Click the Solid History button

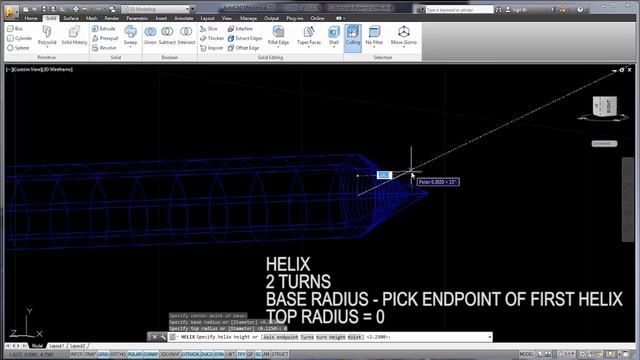74,34
